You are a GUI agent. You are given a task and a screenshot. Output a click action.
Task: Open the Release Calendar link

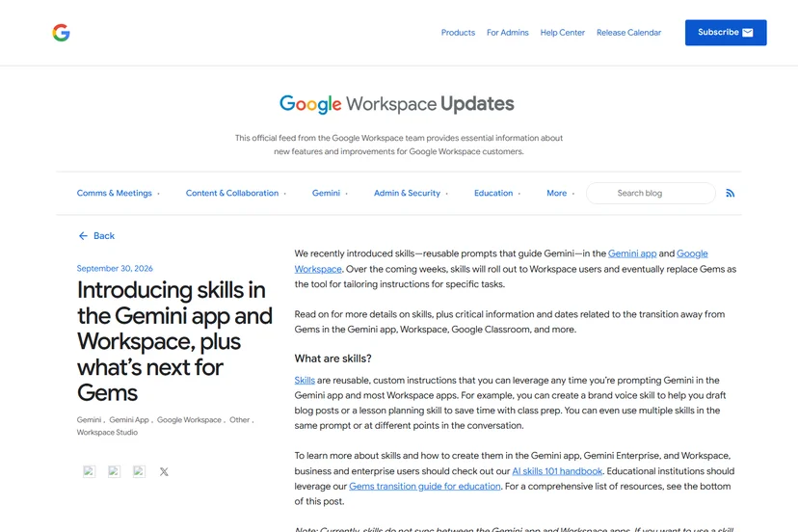coord(628,33)
